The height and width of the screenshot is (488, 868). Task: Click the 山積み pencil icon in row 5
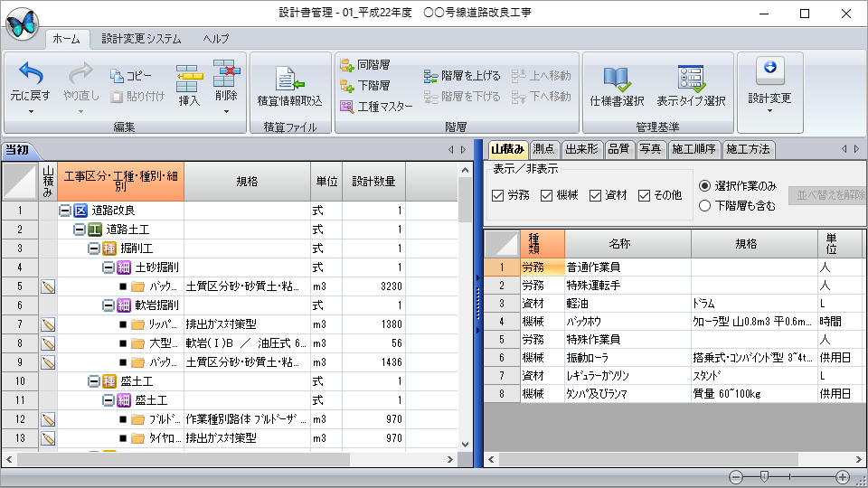pyautogui.click(x=48, y=286)
